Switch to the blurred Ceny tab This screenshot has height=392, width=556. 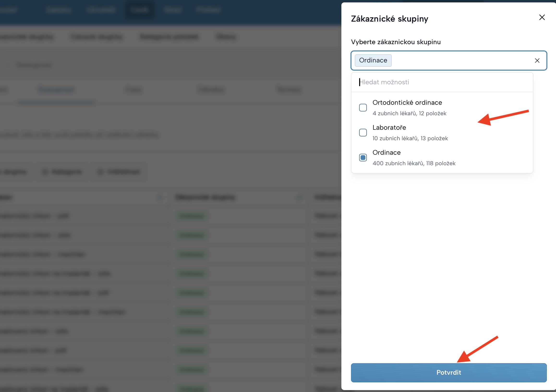pyautogui.click(x=133, y=90)
